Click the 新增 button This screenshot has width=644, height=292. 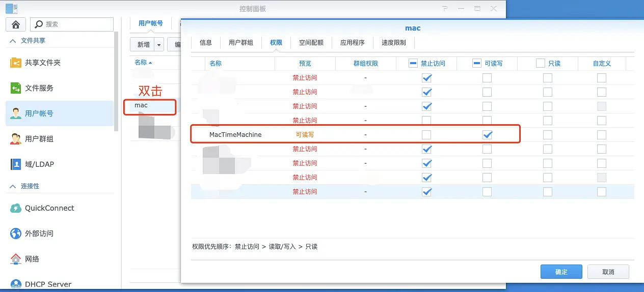coord(143,45)
